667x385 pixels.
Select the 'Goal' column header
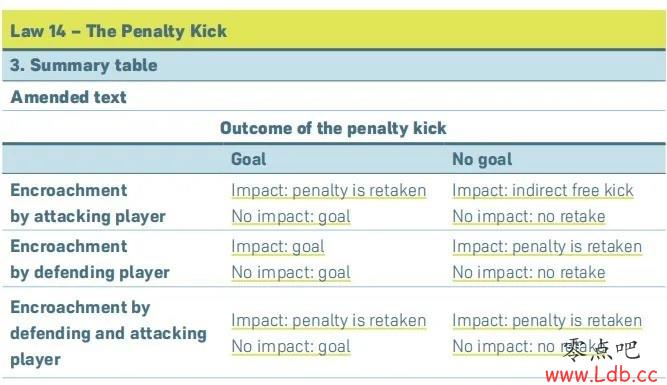coord(248,159)
